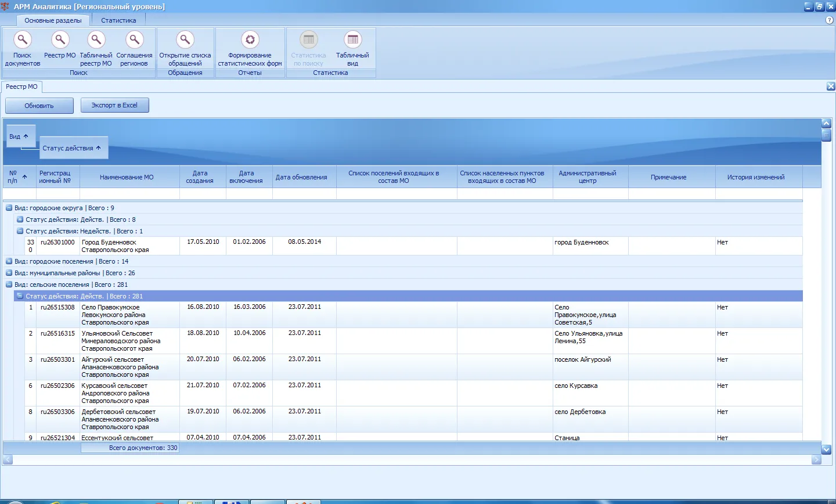This screenshot has width=836, height=504.
Task: Sort by Регистрационный № column header
Action: coord(58,177)
